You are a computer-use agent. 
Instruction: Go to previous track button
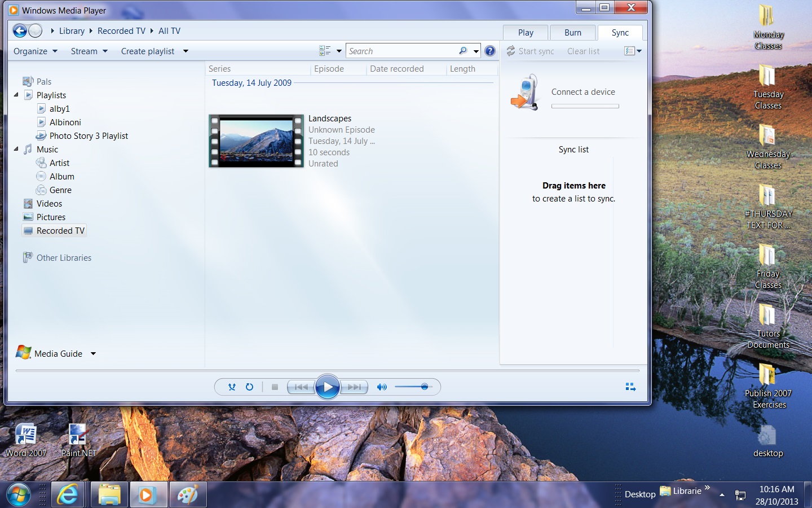[301, 387]
